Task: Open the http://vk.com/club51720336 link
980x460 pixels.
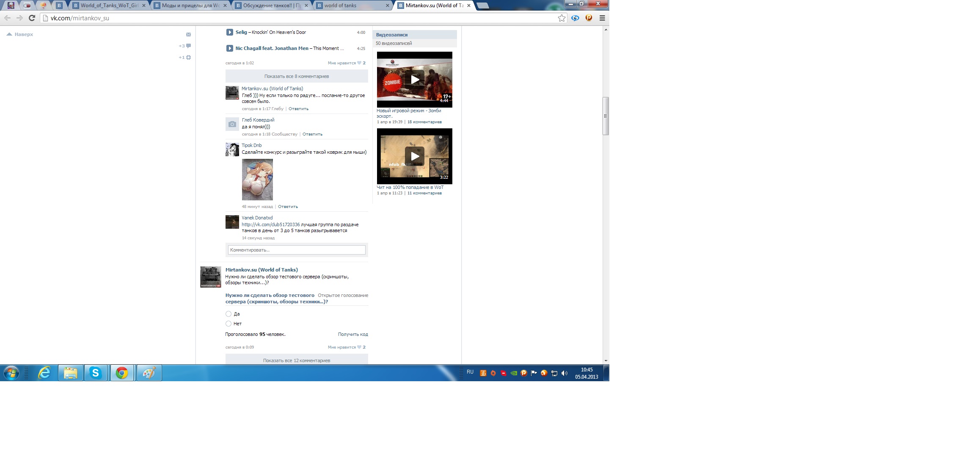Action: pyautogui.click(x=271, y=224)
